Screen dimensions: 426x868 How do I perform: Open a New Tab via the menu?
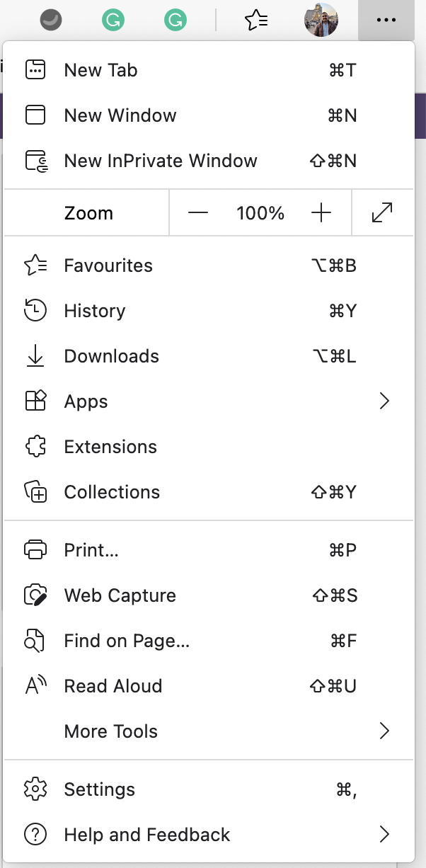point(100,70)
